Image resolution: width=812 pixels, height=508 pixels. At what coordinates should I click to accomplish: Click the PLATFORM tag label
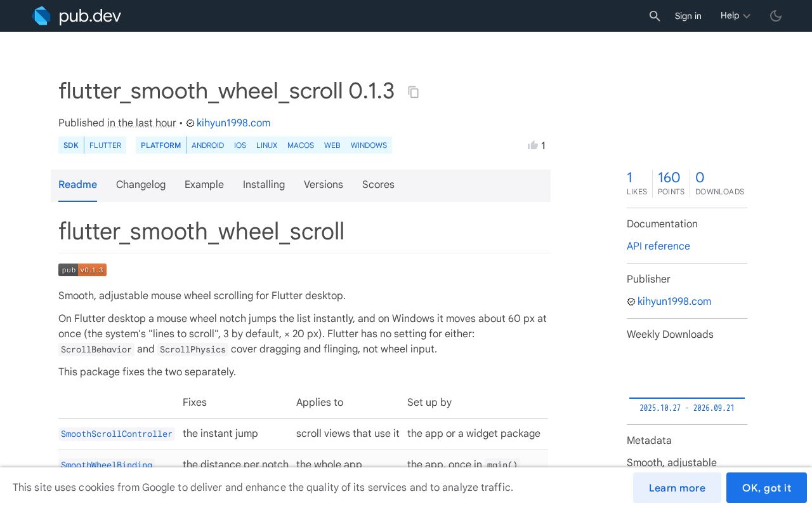pyautogui.click(x=160, y=145)
